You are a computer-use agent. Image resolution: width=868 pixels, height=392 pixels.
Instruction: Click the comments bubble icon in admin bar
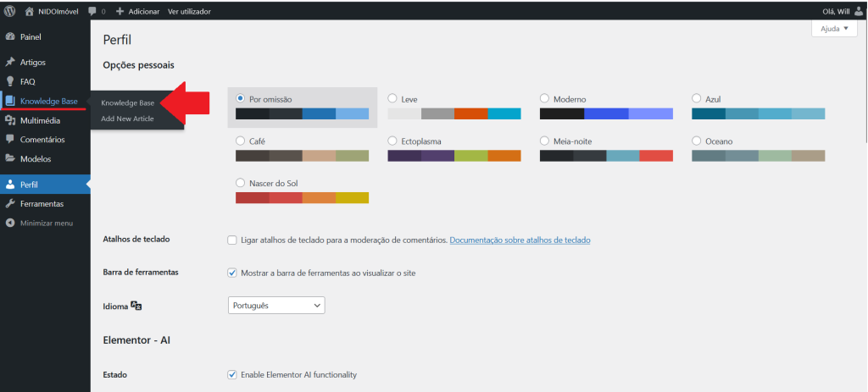click(92, 12)
